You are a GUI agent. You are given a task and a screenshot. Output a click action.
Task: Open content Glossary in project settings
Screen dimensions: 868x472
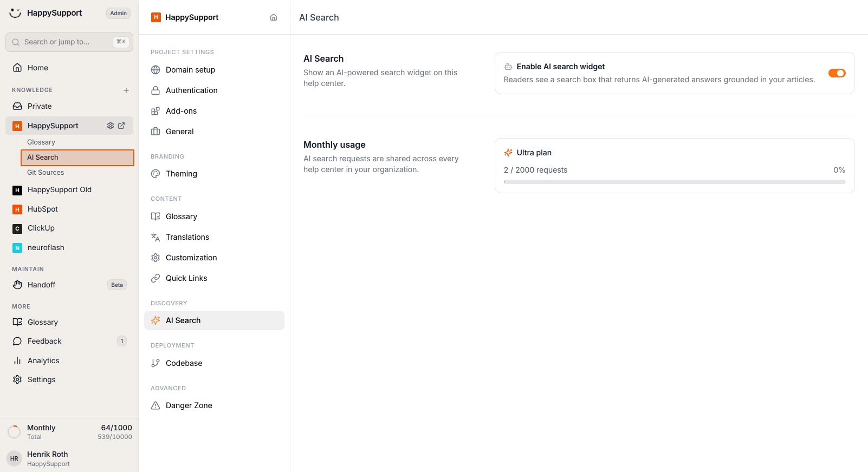pos(214,217)
